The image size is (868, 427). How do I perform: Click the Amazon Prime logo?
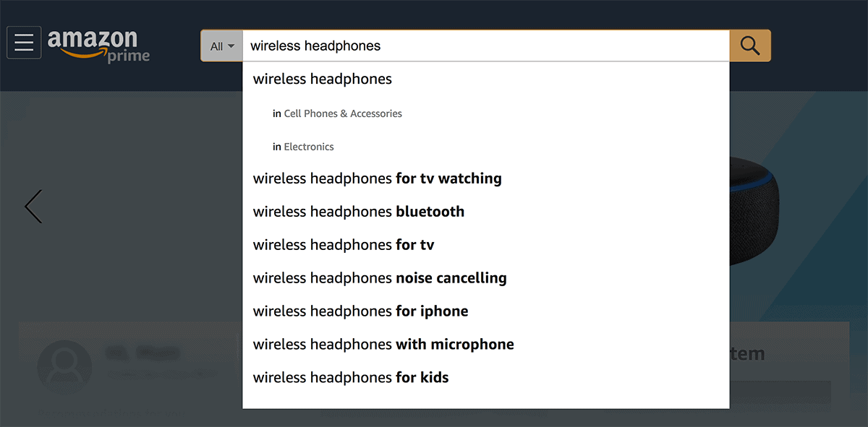tap(98, 45)
